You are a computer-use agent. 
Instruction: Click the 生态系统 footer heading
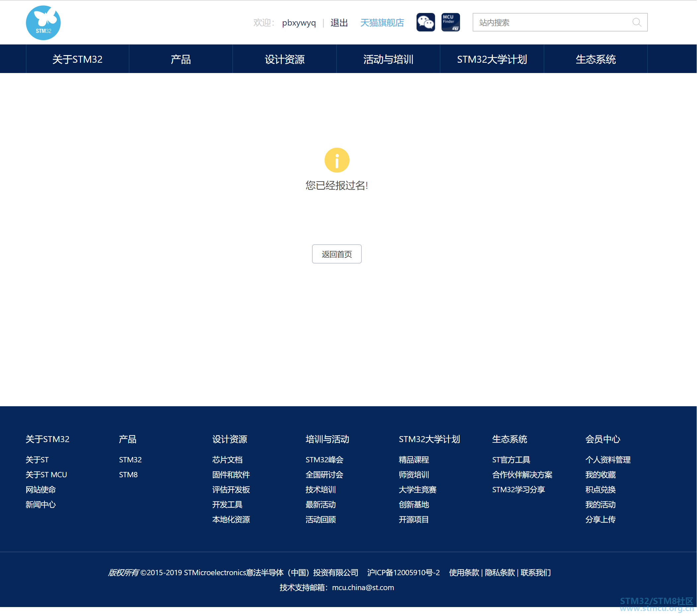(x=510, y=439)
